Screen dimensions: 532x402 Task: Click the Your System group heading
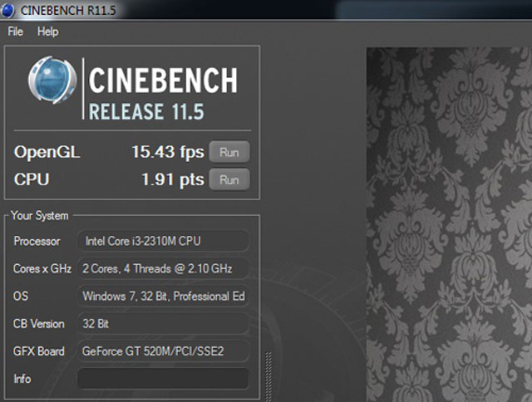pyautogui.click(x=39, y=216)
